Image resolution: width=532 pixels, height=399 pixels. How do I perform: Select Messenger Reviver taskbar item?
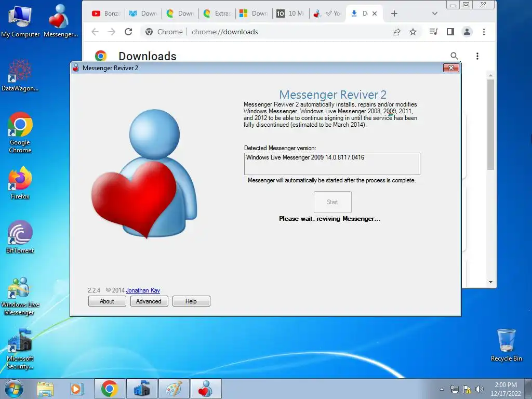point(206,389)
